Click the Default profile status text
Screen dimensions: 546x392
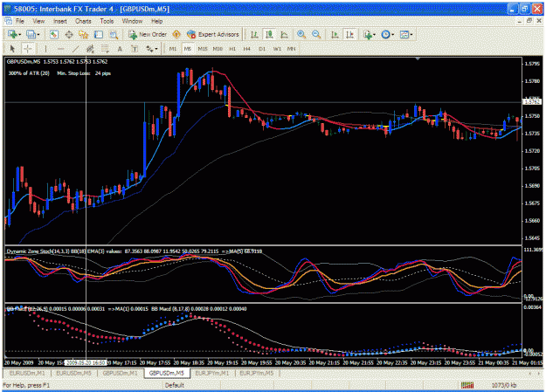pos(175,385)
